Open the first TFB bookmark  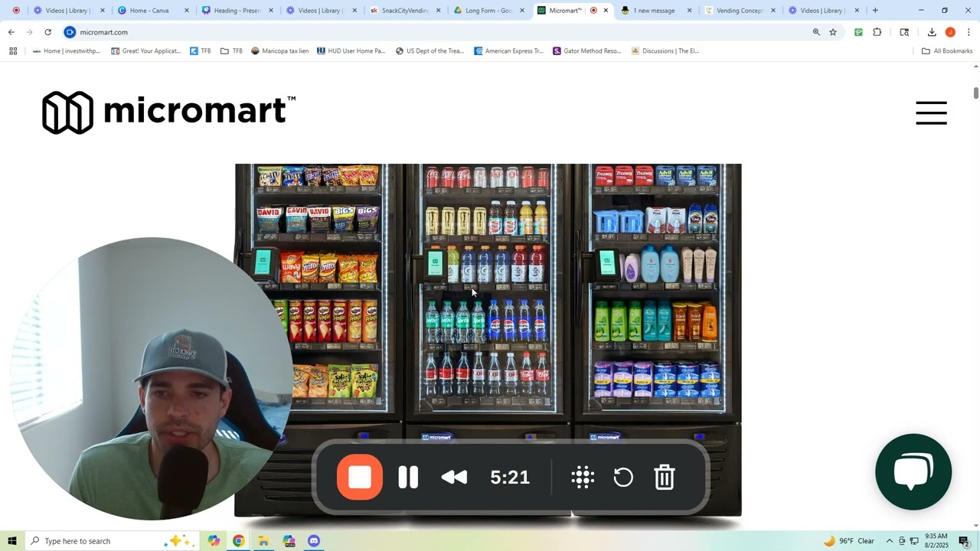coord(201,51)
